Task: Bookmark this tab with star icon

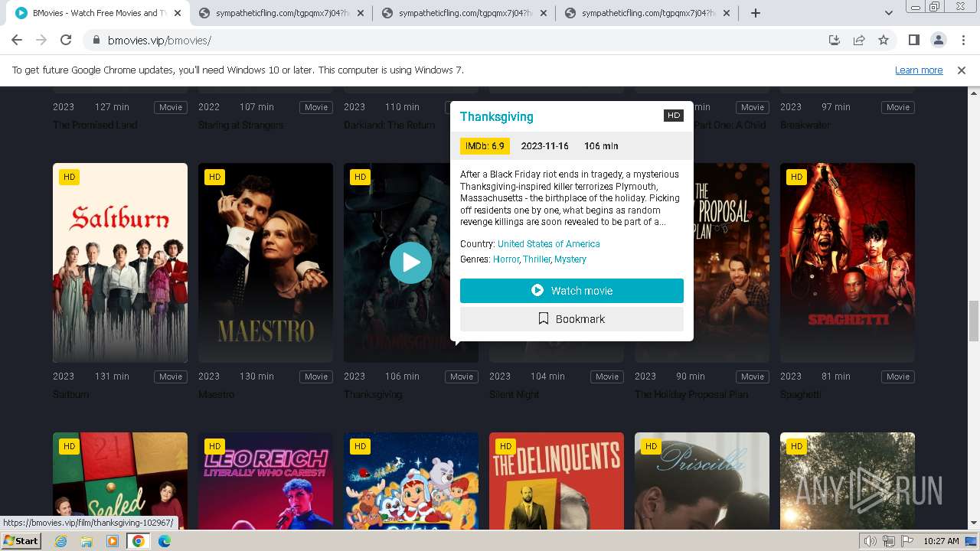Action: click(884, 41)
